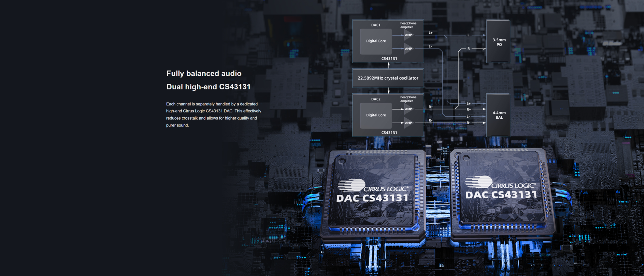Click the DAC1 label in the diagram

coord(375,25)
